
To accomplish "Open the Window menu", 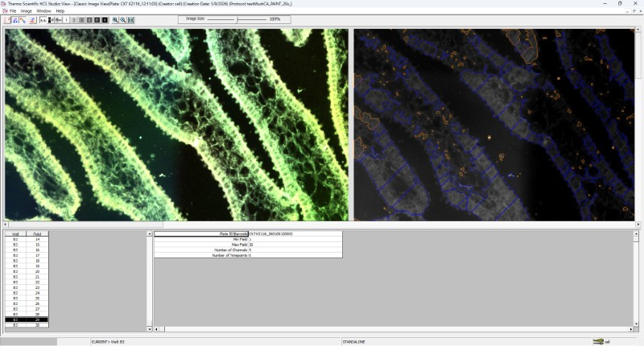I will pos(43,10).
